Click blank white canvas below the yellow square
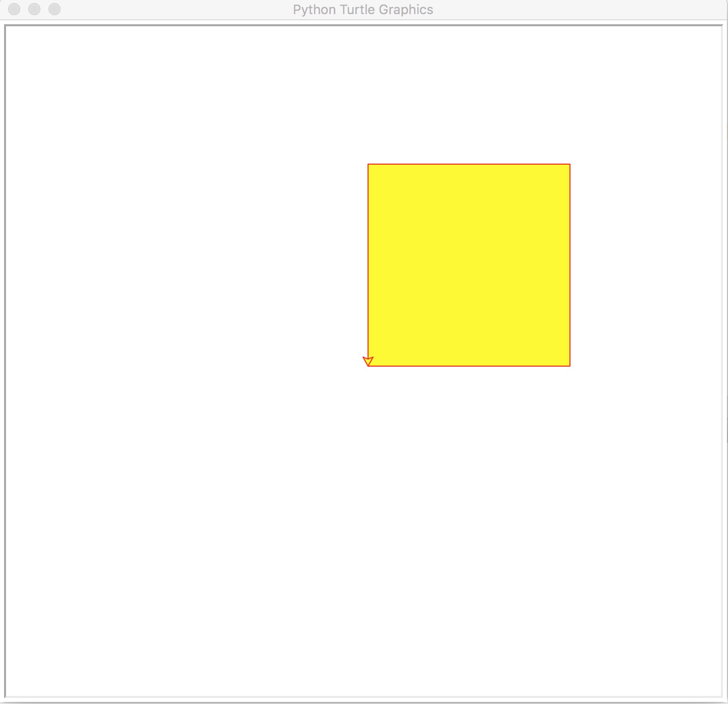This screenshot has width=728, height=704. (x=469, y=530)
